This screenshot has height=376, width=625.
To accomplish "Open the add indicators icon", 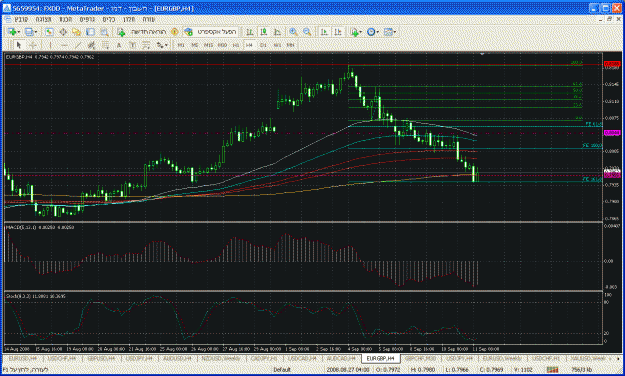I will click(x=354, y=32).
